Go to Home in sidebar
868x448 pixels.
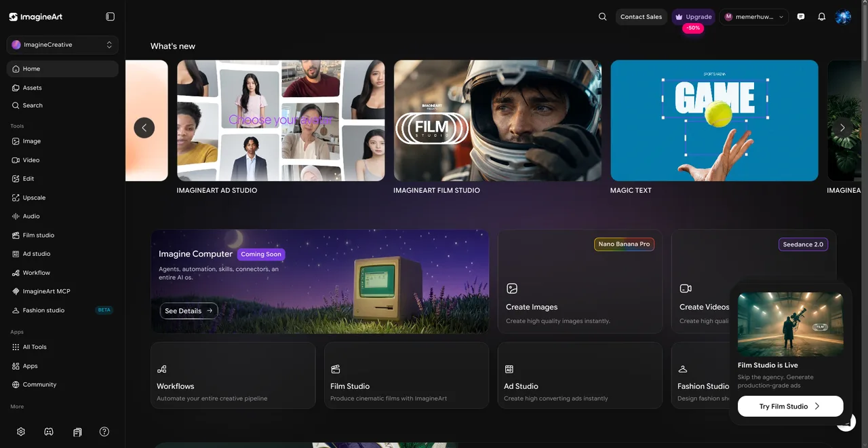(62, 69)
